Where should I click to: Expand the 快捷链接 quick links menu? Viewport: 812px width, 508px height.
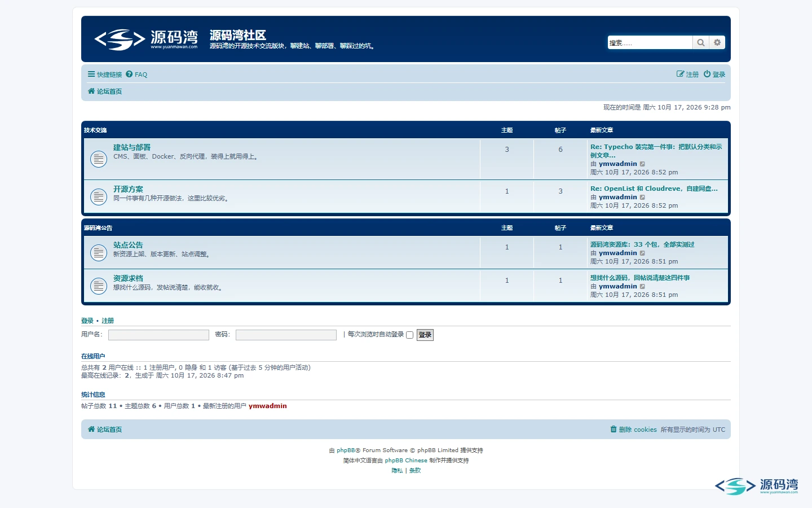point(105,75)
